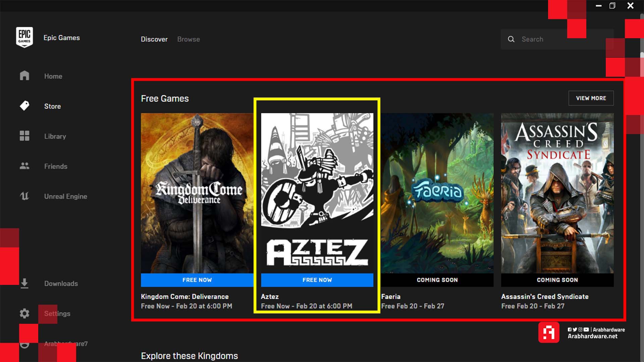
Task: Open Assassin's Creed Syndicate cover art
Action: (x=557, y=193)
